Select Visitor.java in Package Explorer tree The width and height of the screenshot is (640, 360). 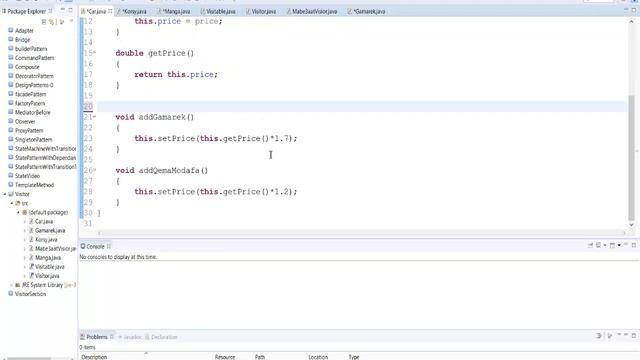(x=47, y=276)
